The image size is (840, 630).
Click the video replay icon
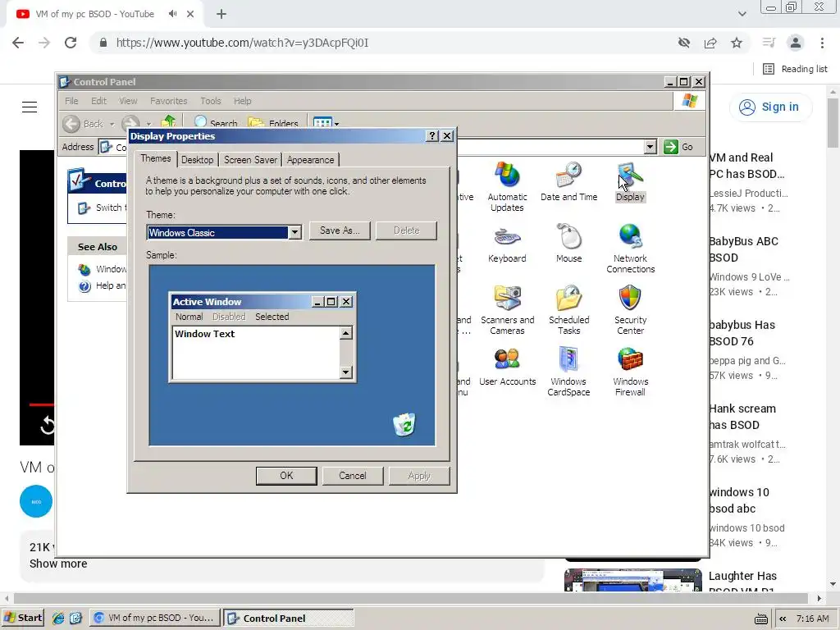point(48,426)
